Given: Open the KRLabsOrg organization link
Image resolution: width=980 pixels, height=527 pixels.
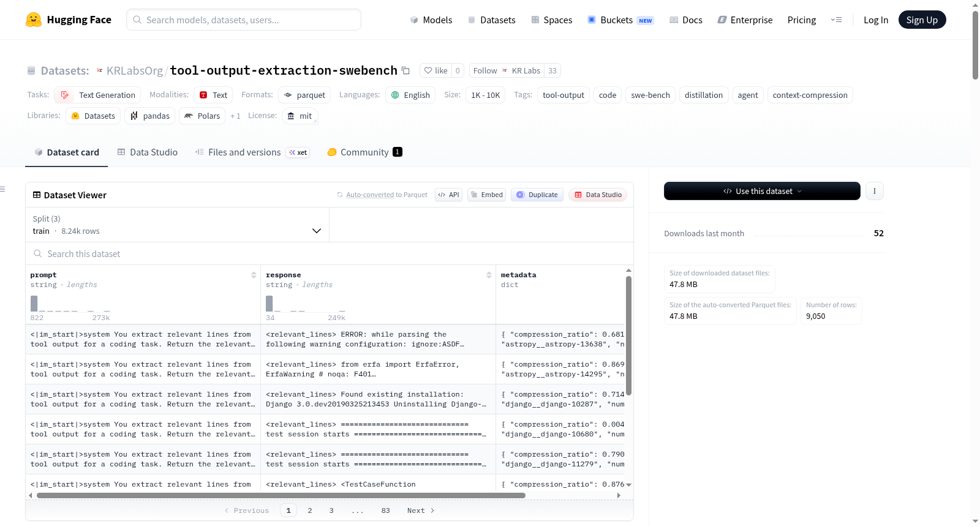Looking at the screenshot, I should [135, 70].
